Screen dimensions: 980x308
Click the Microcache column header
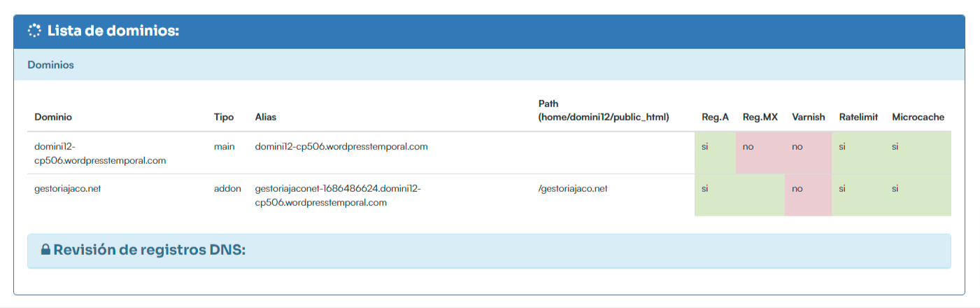918,117
